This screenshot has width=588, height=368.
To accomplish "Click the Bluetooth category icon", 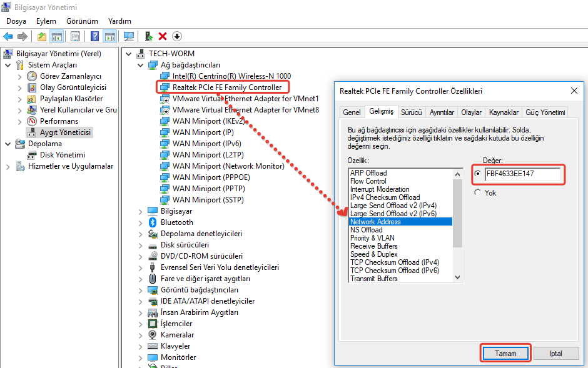I will (x=153, y=222).
